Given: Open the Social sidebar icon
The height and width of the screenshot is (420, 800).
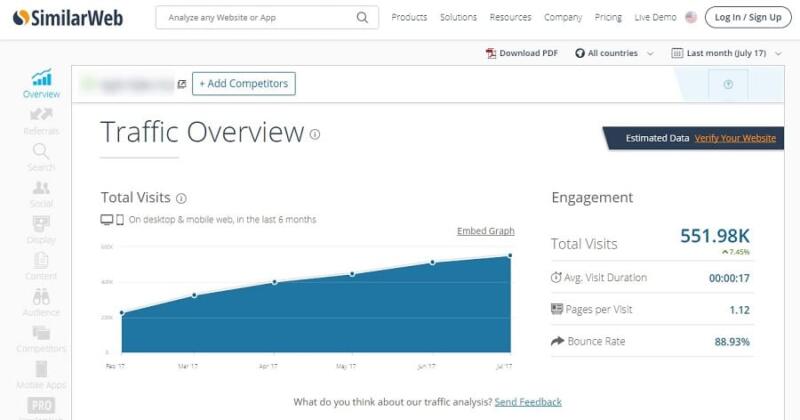Looking at the screenshot, I should point(41,189).
